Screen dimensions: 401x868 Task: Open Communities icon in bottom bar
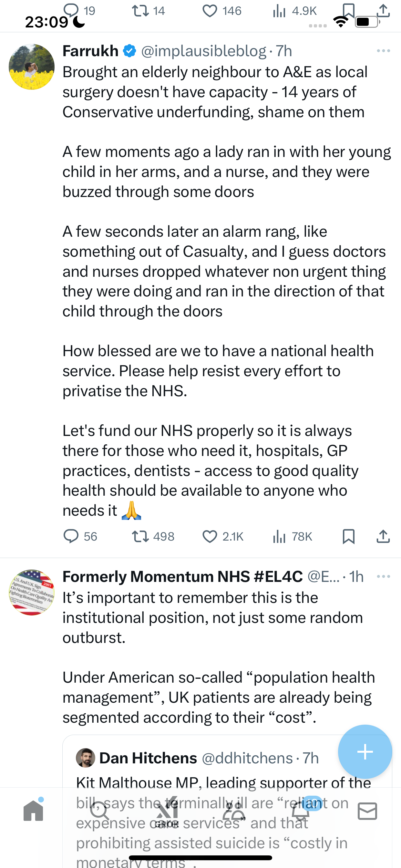tap(233, 811)
